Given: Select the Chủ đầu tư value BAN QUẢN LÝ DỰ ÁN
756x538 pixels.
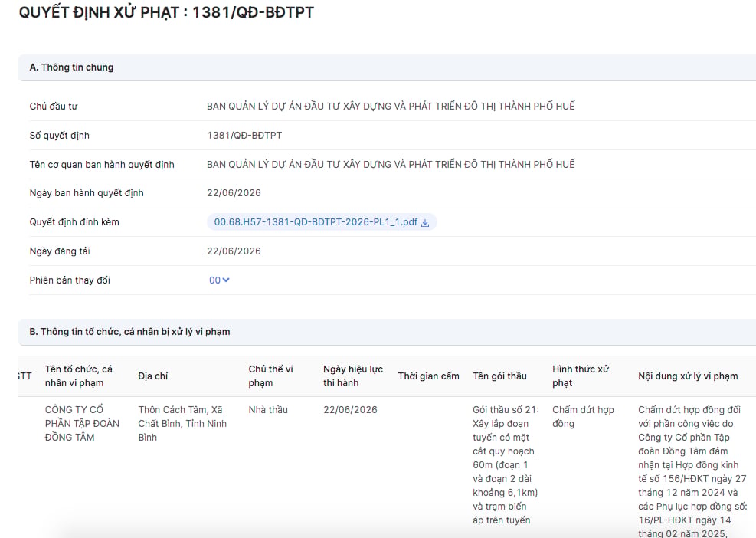Looking at the screenshot, I should [391, 107].
